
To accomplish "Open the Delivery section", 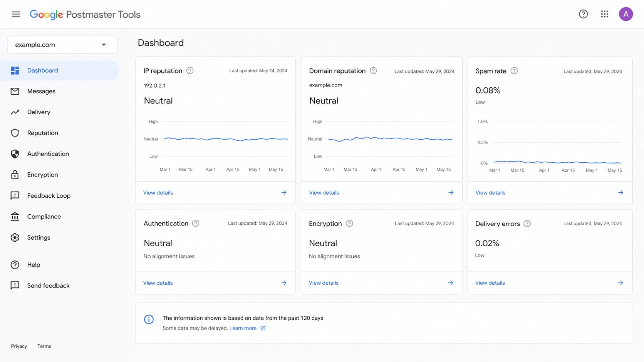I will click(x=39, y=112).
